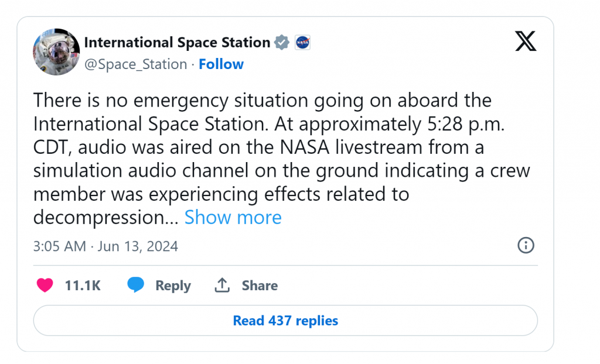Open the astronaut profile picture

coord(56,52)
